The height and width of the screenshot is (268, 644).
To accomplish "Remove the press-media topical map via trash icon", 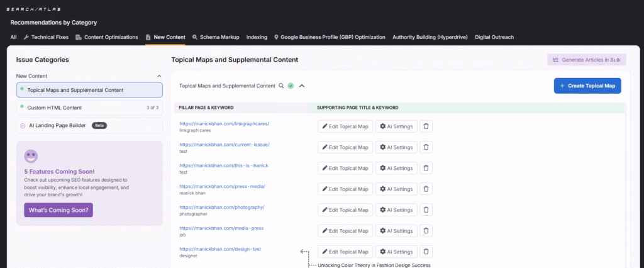I will pyautogui.click(x=426, y=189).
